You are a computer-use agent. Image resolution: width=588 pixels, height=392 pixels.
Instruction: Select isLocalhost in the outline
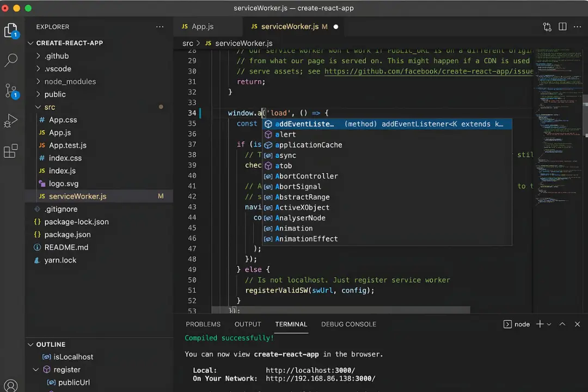pyautogui.click(x=99, y=357)
